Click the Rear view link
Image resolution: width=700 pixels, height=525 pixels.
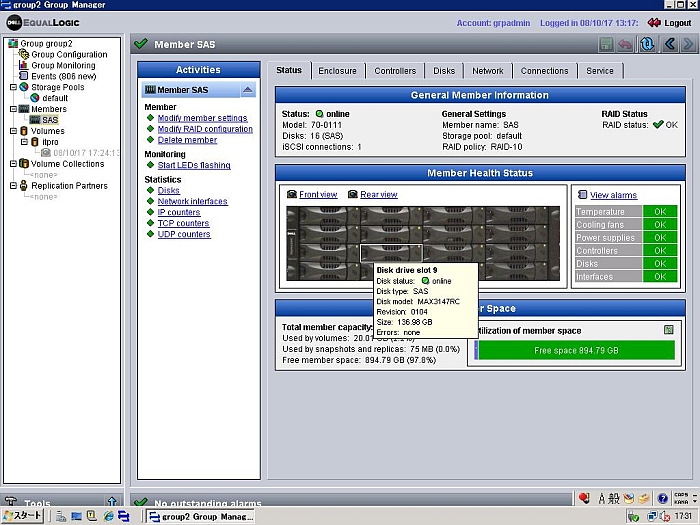(x=378, y=194)
